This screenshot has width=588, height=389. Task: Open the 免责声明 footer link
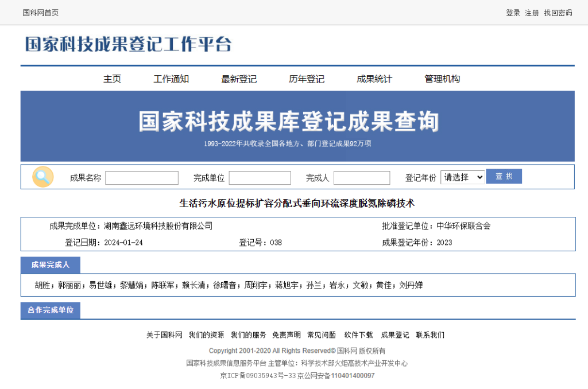pos(287,335)
